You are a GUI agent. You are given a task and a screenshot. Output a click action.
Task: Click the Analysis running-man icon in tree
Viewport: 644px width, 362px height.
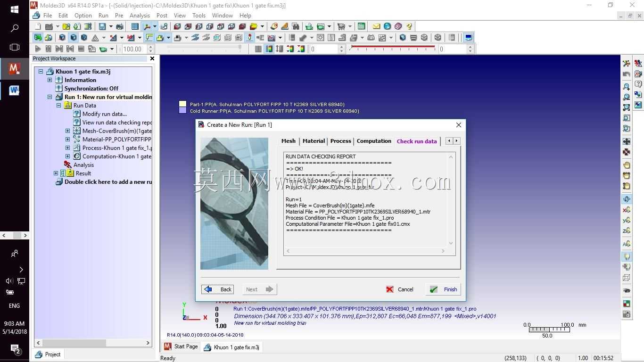(67, 165)
